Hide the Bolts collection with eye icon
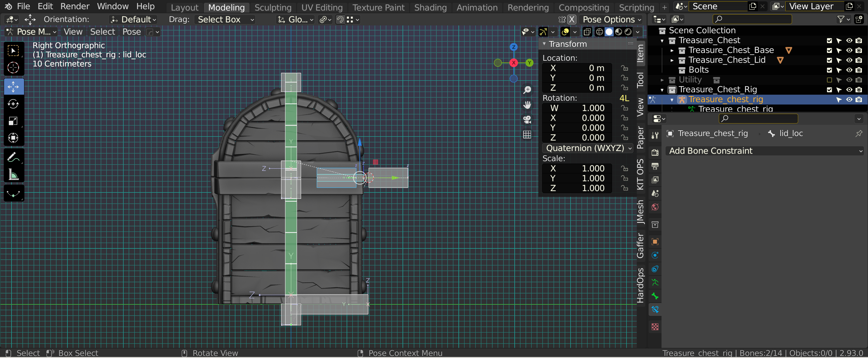868x358 pixels. (x=849, y=70)
